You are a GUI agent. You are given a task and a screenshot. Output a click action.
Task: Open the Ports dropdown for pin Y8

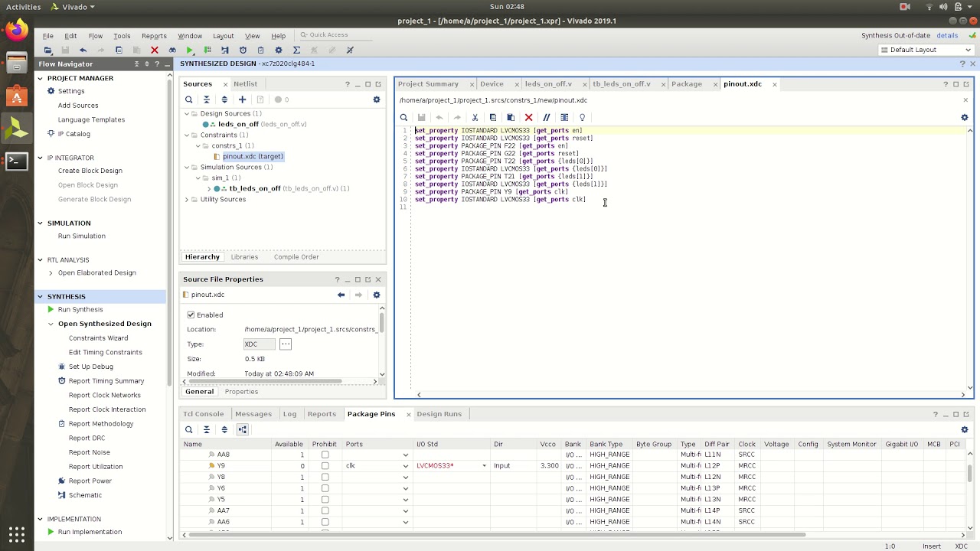pos(406,477)
